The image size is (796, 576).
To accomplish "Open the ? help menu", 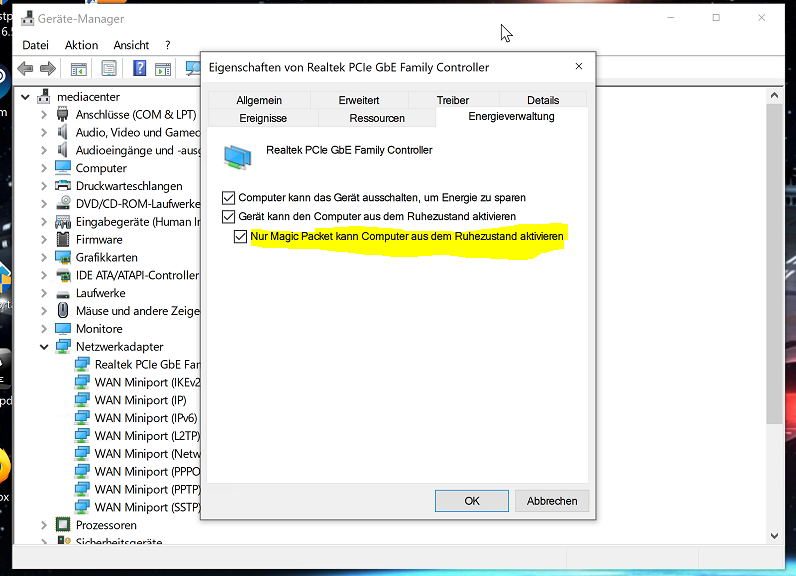I will [168, 45].
